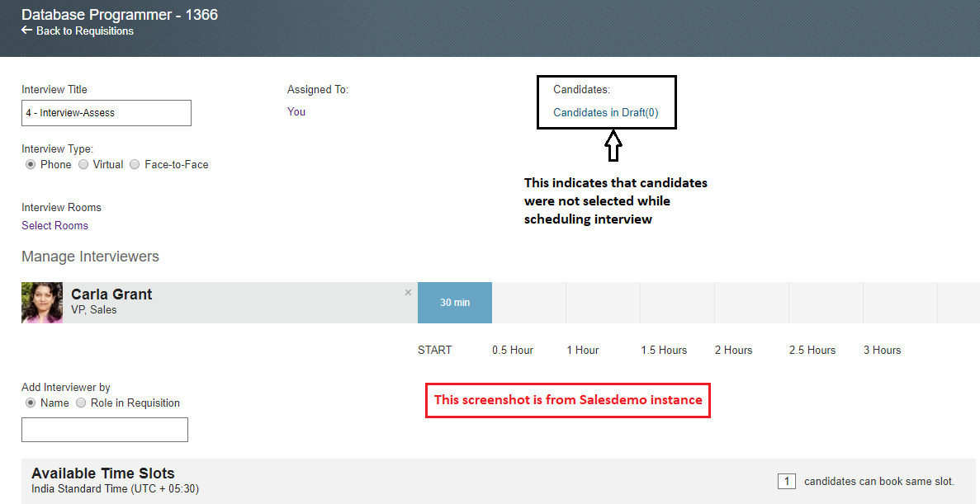Select the Phone interview type
980x504 pixels.
tap(30, 164)
